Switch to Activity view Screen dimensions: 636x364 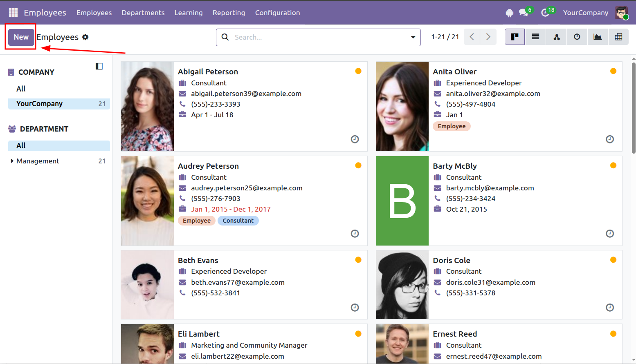(x=577, y=37)
